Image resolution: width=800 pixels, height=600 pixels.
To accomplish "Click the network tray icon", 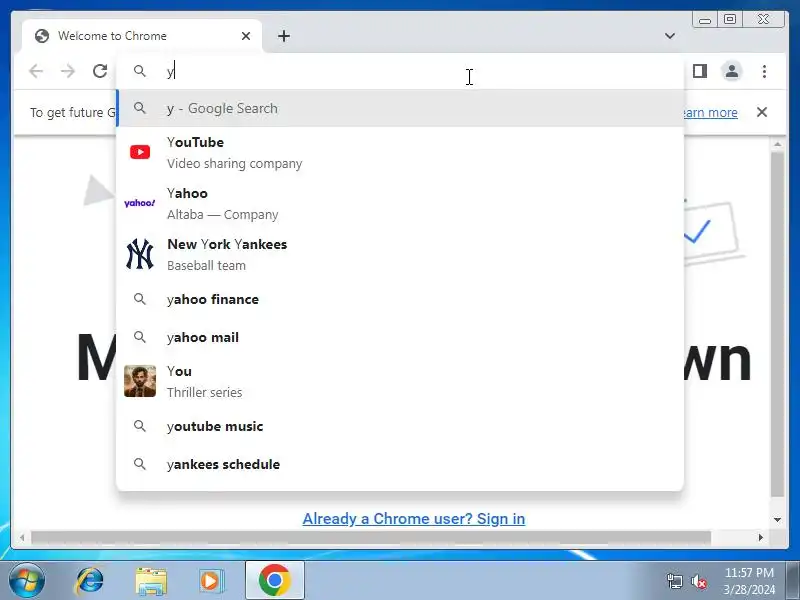I will coord(674,581).
